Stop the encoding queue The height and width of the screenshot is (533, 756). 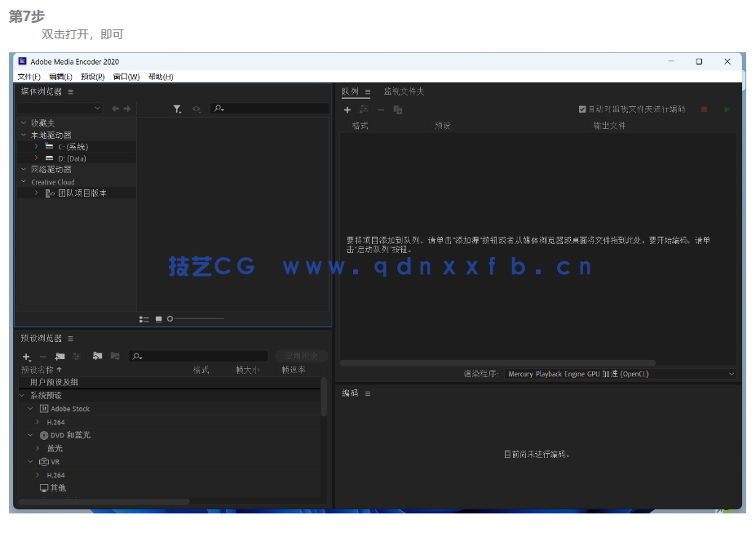tap(704, 109)
